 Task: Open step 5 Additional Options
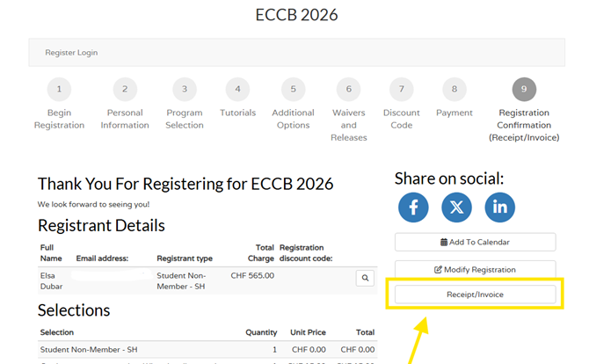click(x=293, y=89)
